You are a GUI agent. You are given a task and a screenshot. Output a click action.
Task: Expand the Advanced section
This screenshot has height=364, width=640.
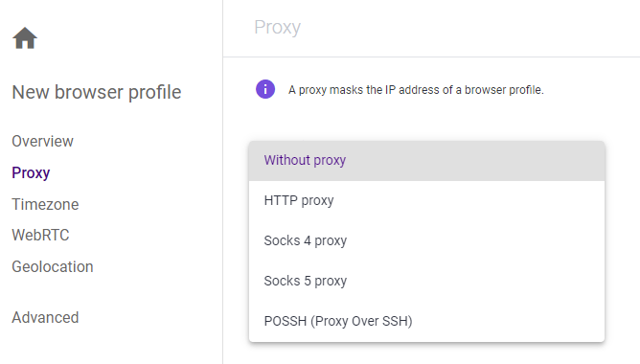45,317
